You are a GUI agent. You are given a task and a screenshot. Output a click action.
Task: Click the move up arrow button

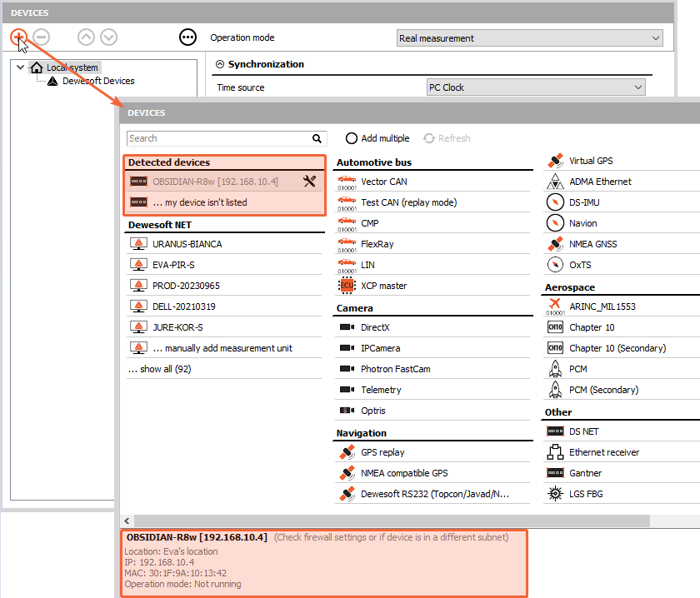coord(86,37)
